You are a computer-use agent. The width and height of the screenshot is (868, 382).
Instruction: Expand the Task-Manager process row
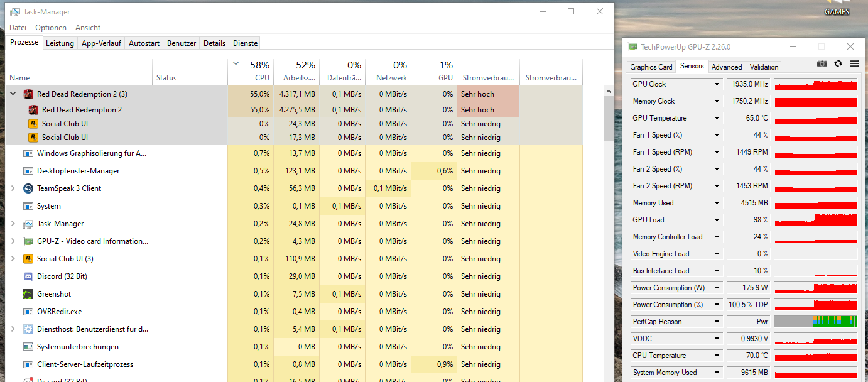[13, 224]
